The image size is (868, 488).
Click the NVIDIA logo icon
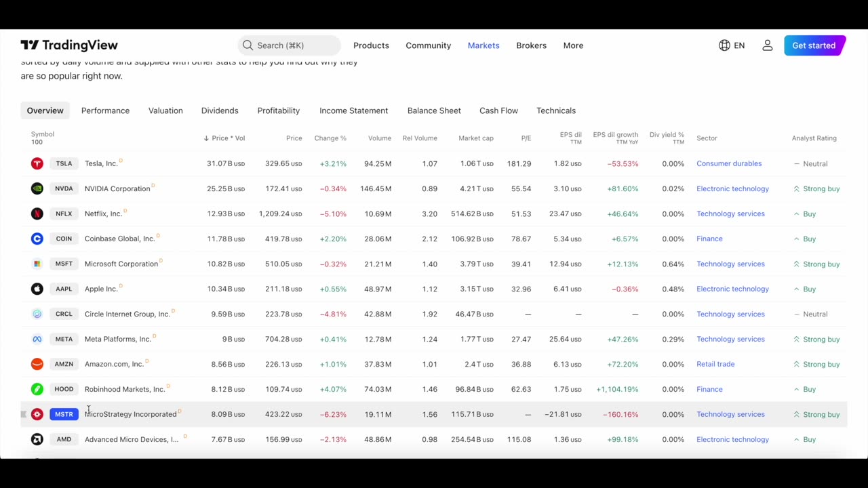click(37, 188)
